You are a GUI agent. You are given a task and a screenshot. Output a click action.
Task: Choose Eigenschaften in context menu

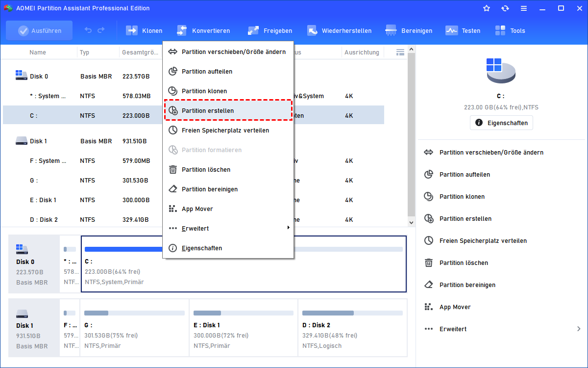(228, 248)
